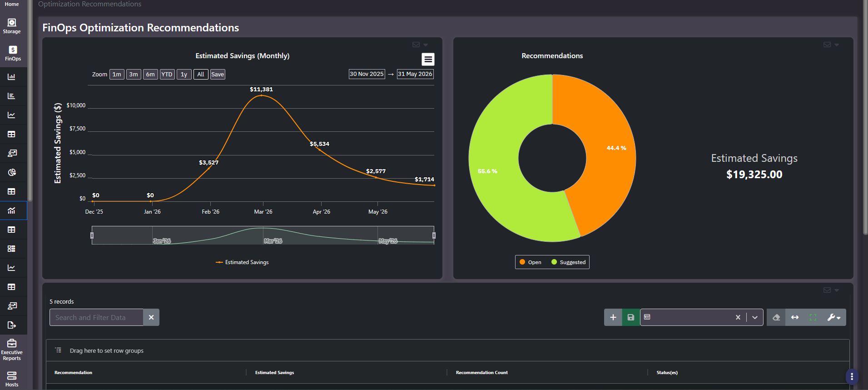Image resolution: width=868 pixels, height=390 pixels.
Task: Click the Optimization Recommendations breadcrumb
Action: coord(90,4)
